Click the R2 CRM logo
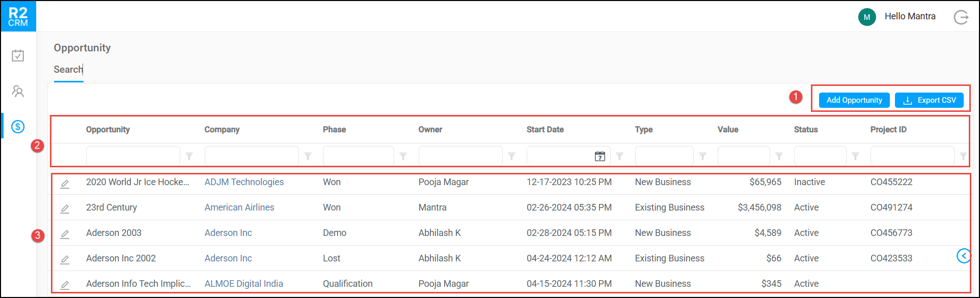The width and height of the screenshot is (980, 298). 18,16
